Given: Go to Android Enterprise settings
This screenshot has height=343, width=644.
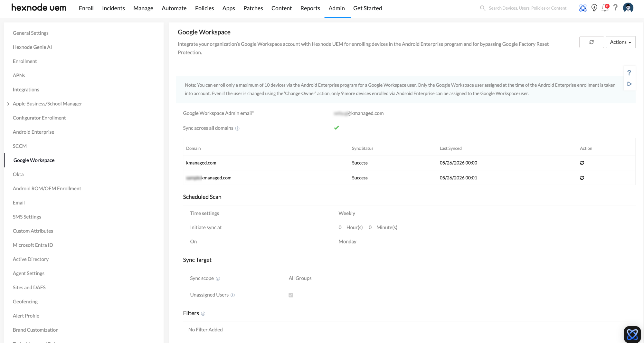Looking at the screenshot, I should [x=33, y=132].
